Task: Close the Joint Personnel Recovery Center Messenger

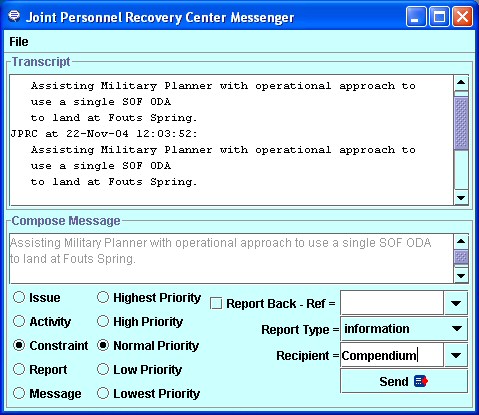Action: pos(462,16)
